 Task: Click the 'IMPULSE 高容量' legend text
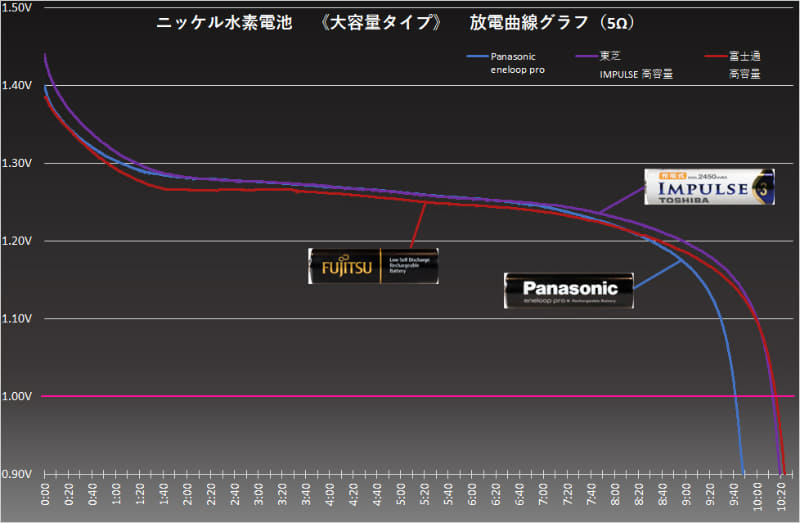click(x=636, y=74)
